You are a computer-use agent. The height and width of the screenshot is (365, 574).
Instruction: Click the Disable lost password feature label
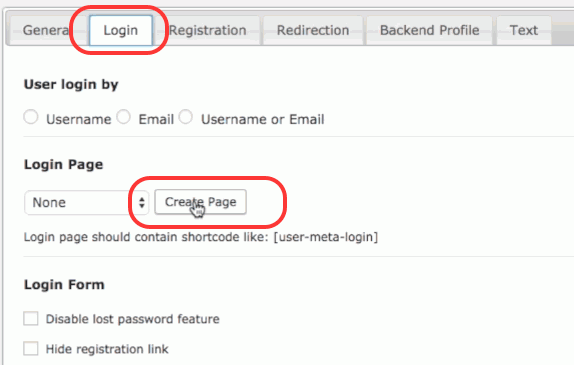[x=133, y=319]
